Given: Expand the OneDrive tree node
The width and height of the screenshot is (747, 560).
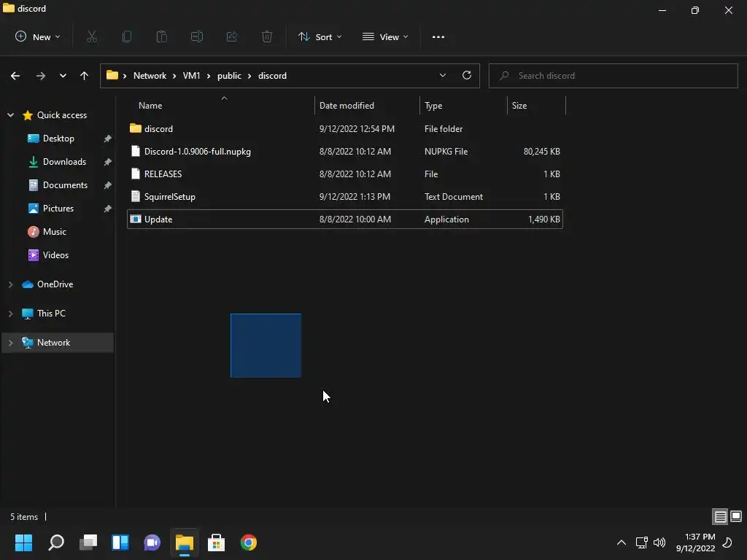Looking at the screenshot, I should [10, 284].
